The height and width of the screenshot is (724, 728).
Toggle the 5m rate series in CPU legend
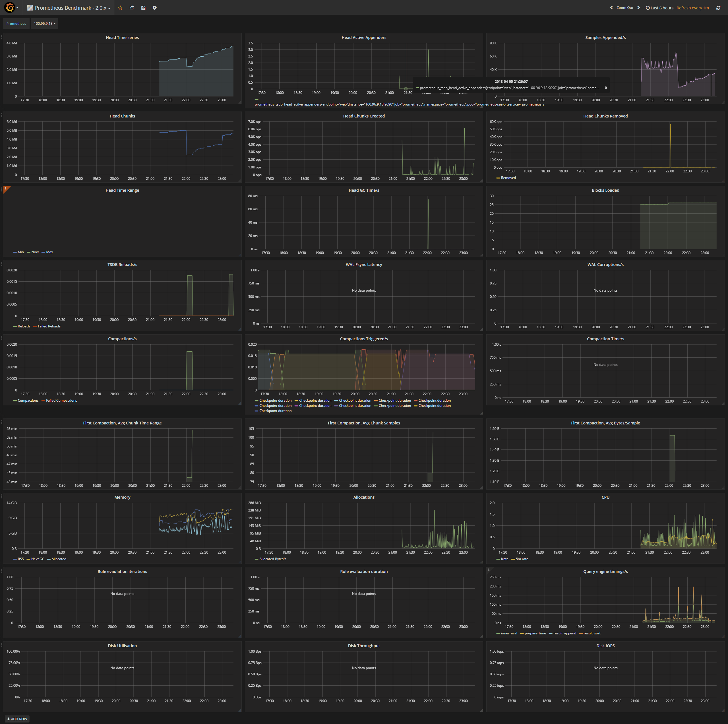click(x=522, y=559)
